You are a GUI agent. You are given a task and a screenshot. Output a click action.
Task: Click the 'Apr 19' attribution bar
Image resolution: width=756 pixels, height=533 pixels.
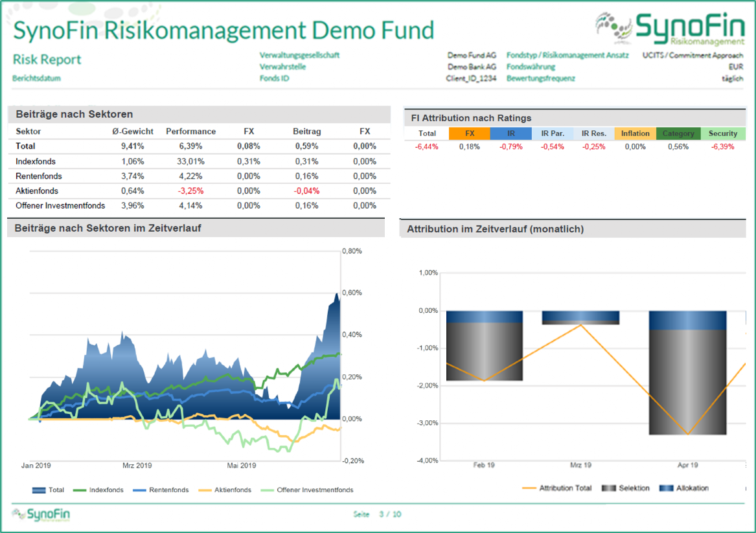click(x=687, y=372)
